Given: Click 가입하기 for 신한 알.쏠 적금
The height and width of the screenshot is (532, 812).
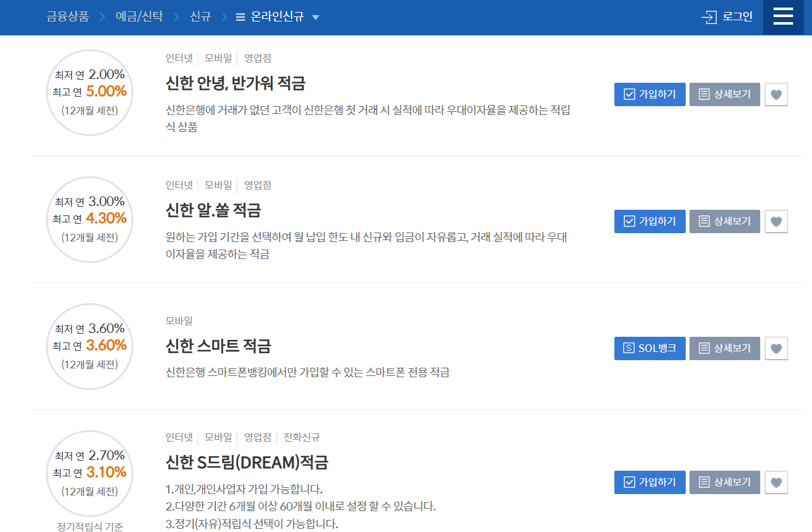Looking at the screenshot, I should pos(650,221).
